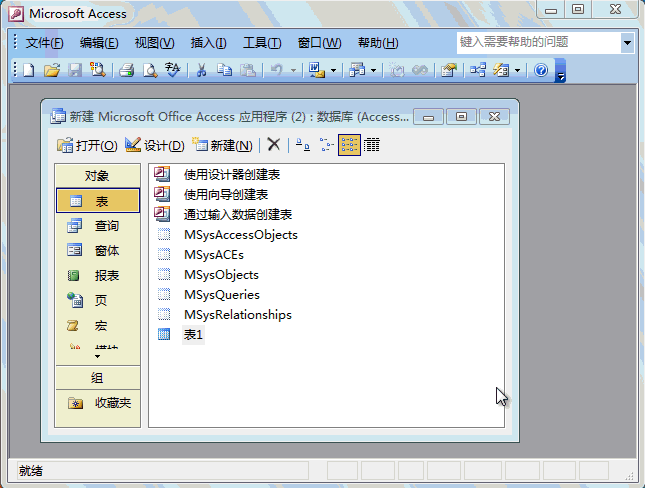Open the 帮助(H) menu
Screen dimensions: 645x488
pos(378,43)
